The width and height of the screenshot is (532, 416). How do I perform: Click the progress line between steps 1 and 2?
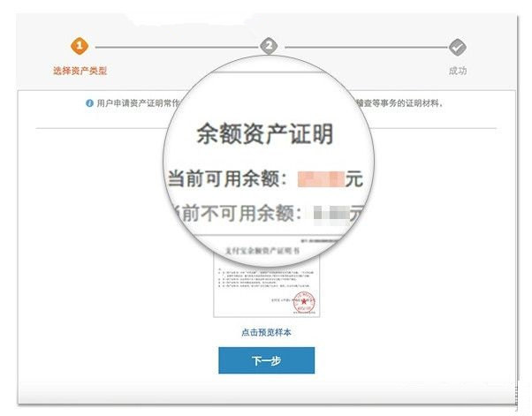(x=177, y=47)
